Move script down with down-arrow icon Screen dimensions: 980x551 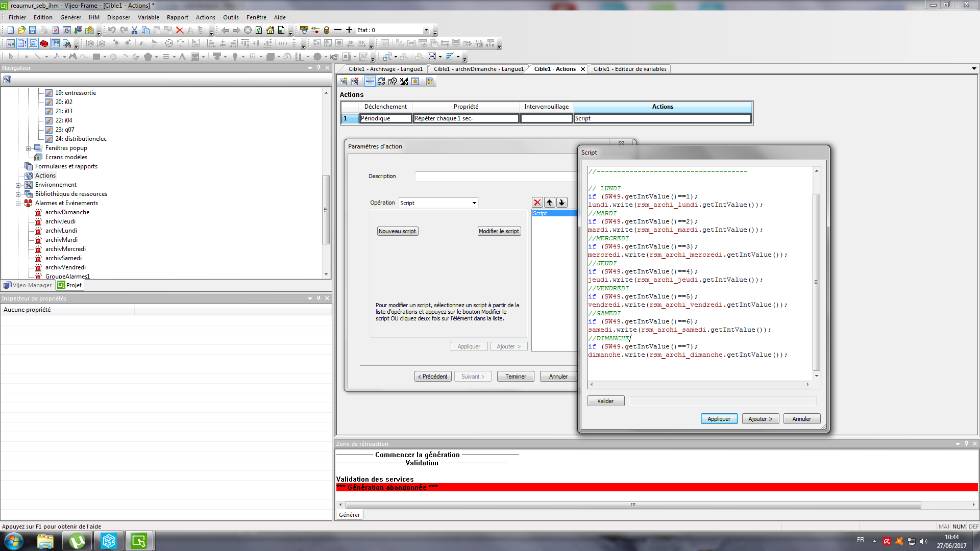pyautogui.click(x=562, y=203)
